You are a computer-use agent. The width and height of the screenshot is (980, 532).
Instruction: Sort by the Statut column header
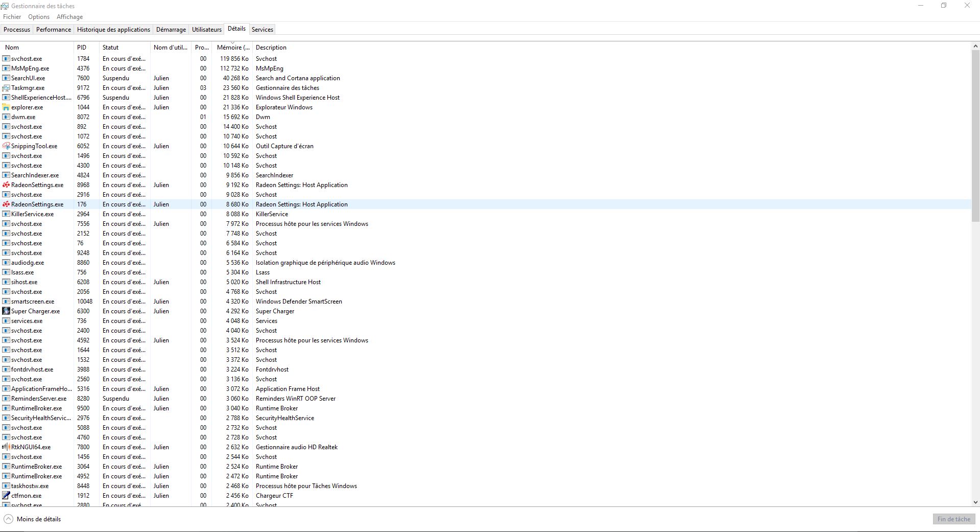point(125,48)
